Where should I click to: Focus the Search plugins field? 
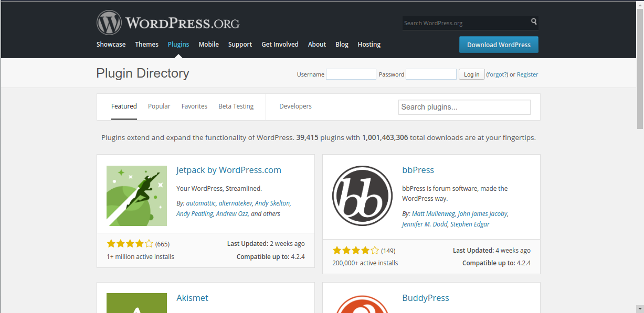464,107
